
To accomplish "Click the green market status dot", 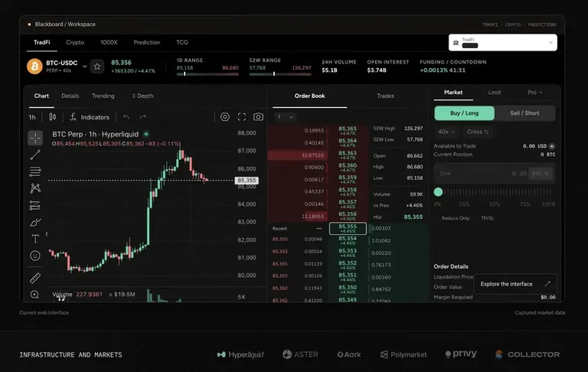I will click(146, 134).
